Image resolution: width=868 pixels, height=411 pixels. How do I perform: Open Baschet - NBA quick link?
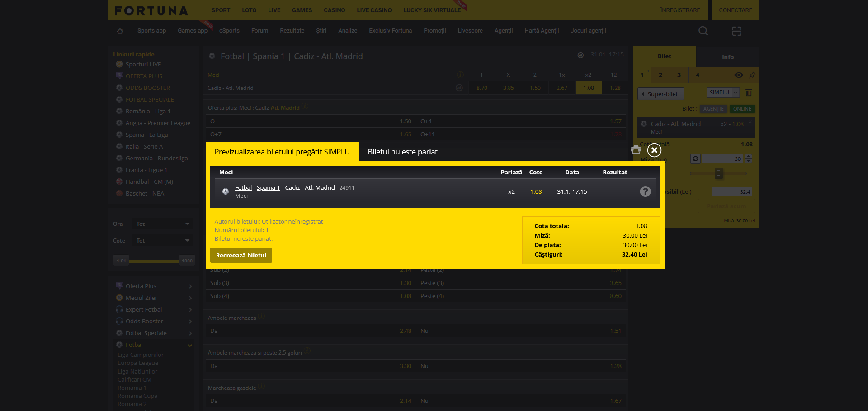(x=145, y=193)
